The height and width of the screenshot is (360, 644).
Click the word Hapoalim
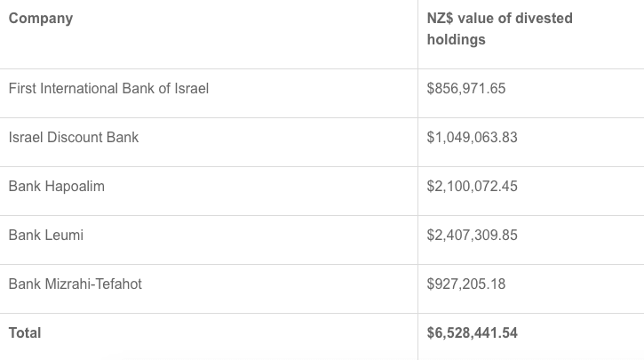pos(74,187)
